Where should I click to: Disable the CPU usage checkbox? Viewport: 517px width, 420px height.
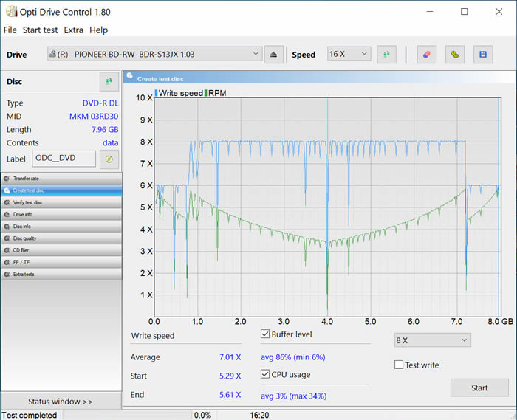[265, 374]
